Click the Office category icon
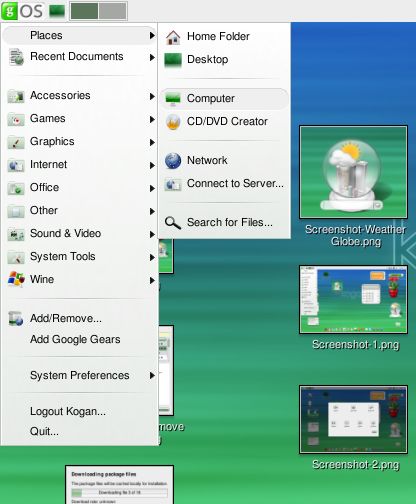416x504 pixels. [16, 188]
